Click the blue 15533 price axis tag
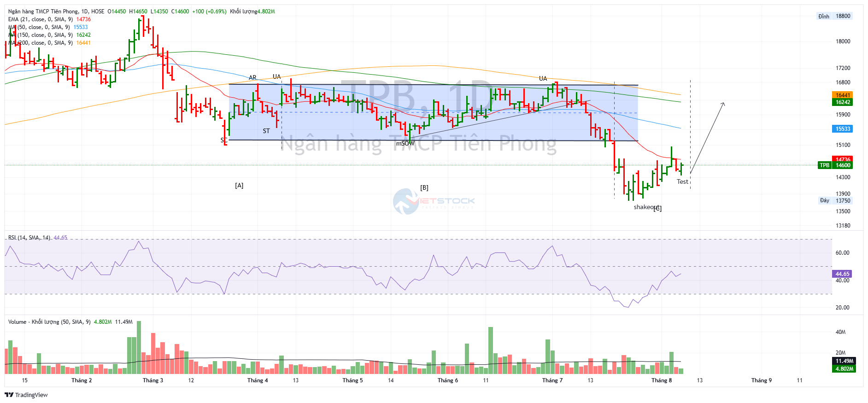 tap(843, 129)
